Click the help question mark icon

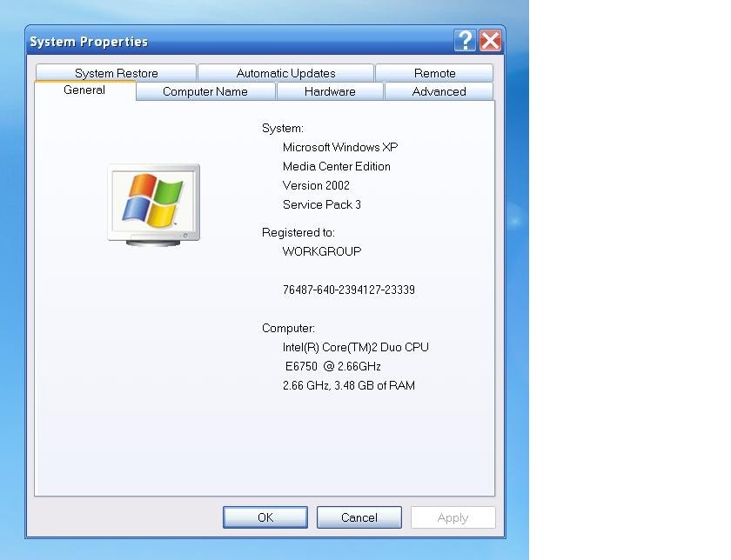tap(464, 41)
